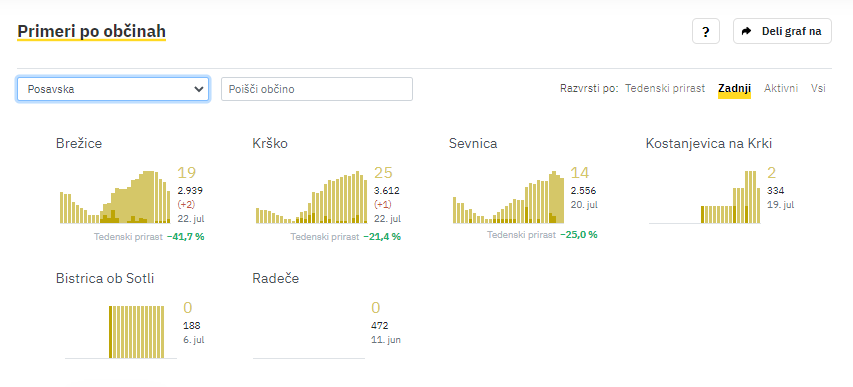Click the Brežice municipality name
Viewport: 853px width, 387px height.
[79, 144]
